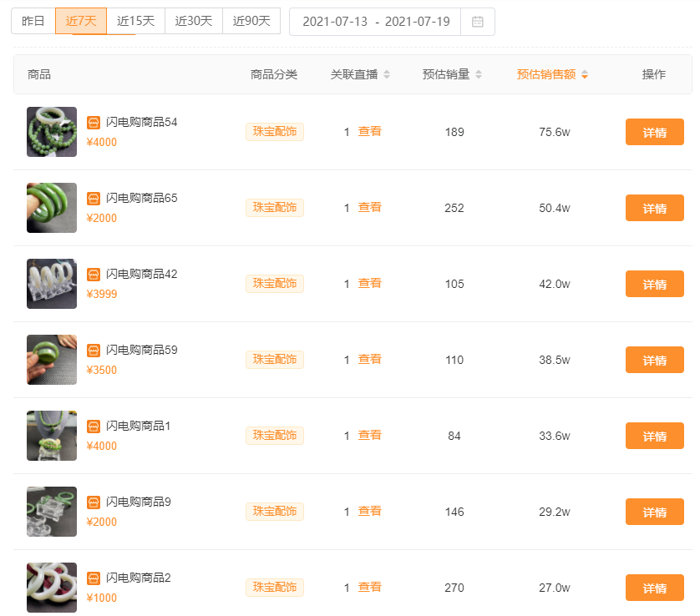The image size is (700, 616).
Task: Open the calendar date picker icon
Action: coord(477,22)
